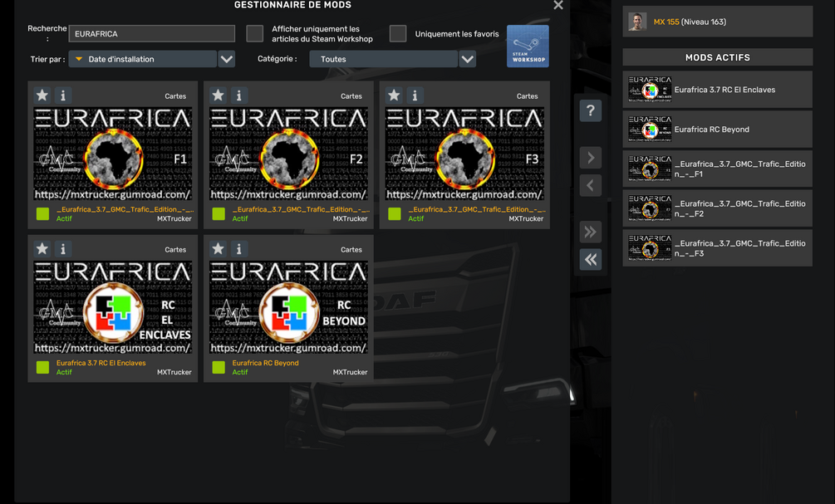Toggle green active square of RC Beyond
835x504 pixels.
(x=219, y=367)
